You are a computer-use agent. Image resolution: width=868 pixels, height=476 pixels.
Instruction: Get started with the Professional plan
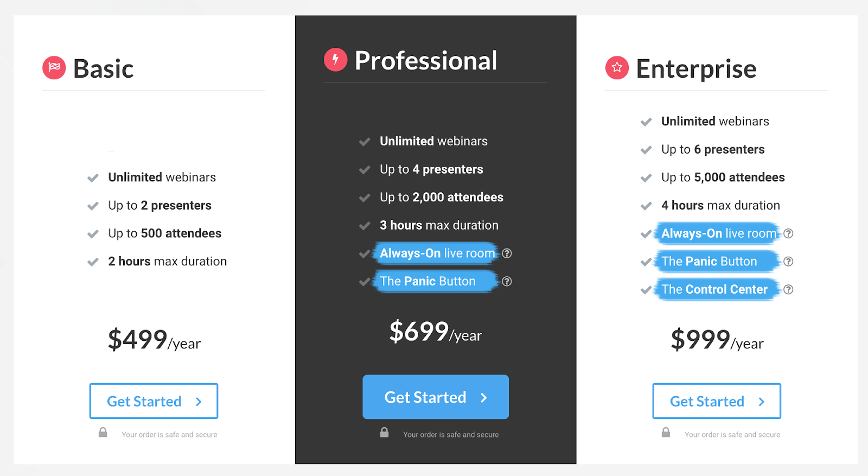click(x=436, y=397)
